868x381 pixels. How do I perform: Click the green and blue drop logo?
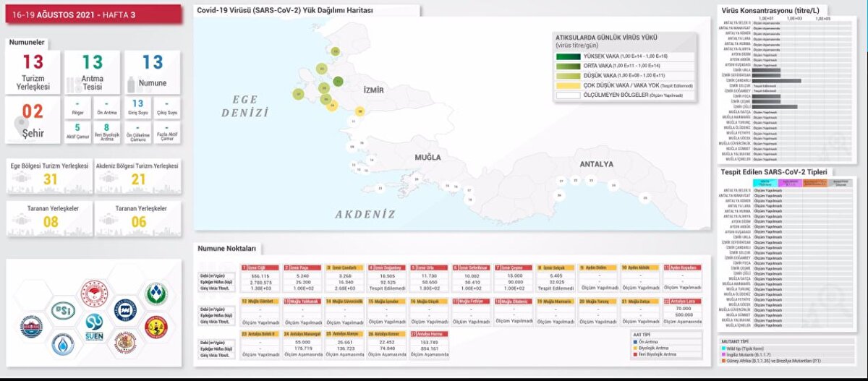156,293
